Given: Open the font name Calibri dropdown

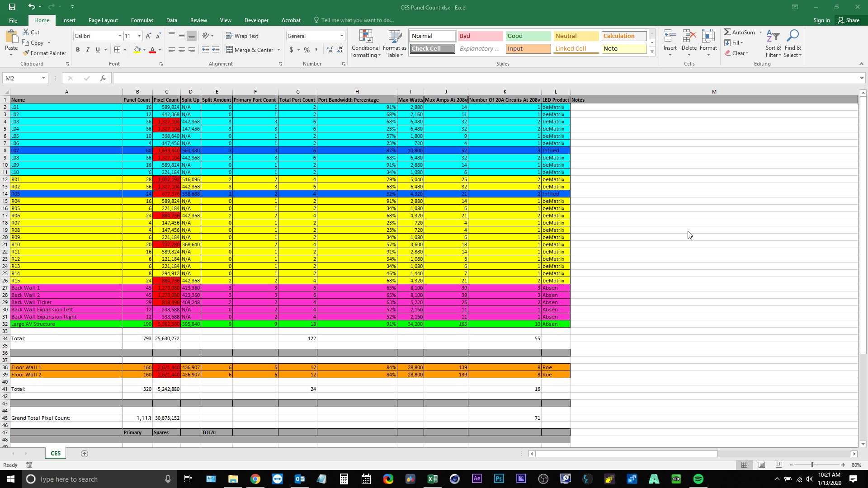Looking at the screenshot, I should tap(120, 36).
